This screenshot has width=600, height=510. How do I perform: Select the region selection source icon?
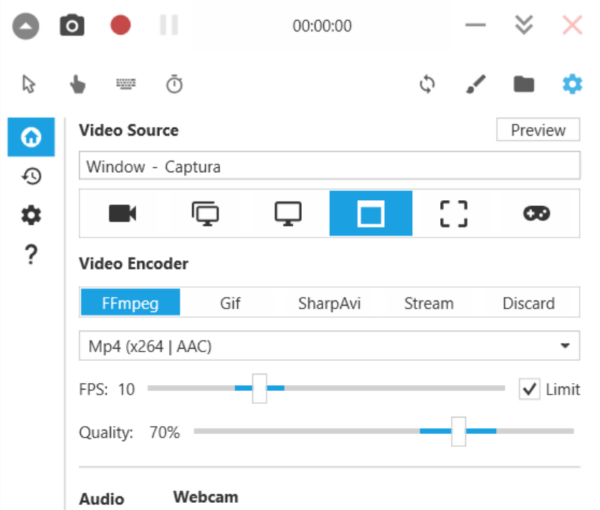pyautogui.click(x=454, y=213)
